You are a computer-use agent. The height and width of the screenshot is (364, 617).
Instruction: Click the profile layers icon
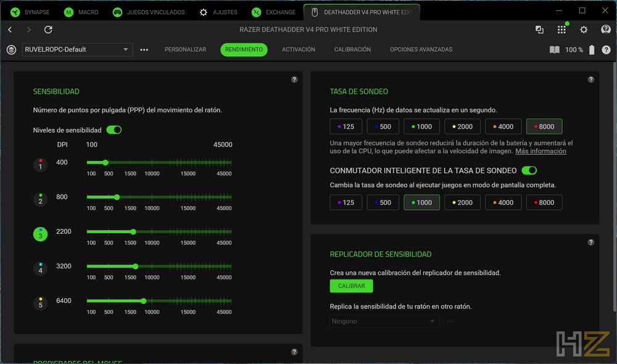(x=11, y=49)
